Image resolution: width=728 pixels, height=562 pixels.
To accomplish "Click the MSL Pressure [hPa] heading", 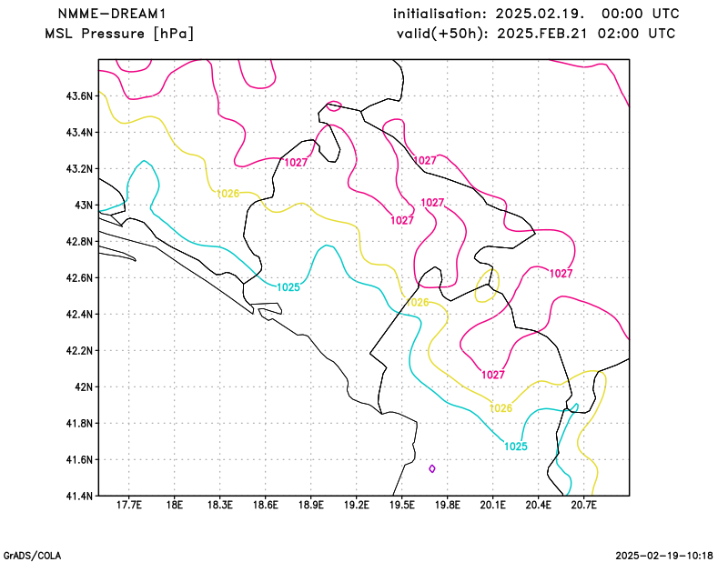I will click(119, 34).
